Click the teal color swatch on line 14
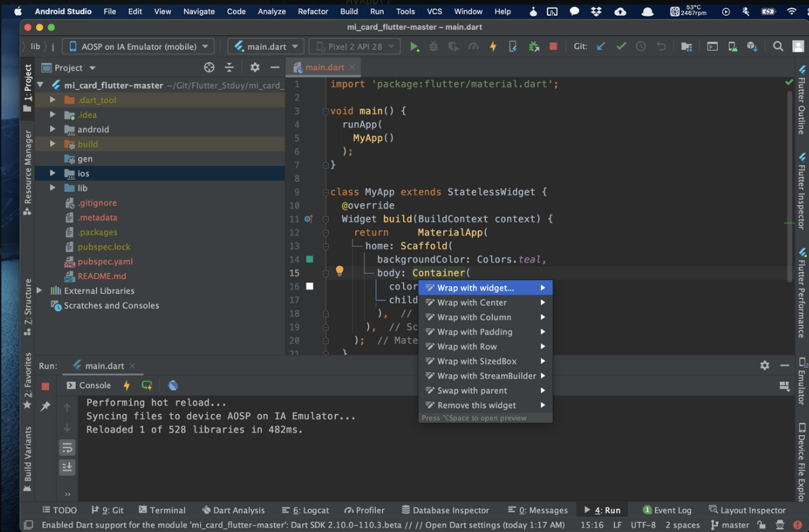The height and width of the screenshot is (532, 809). coord(309,259)
